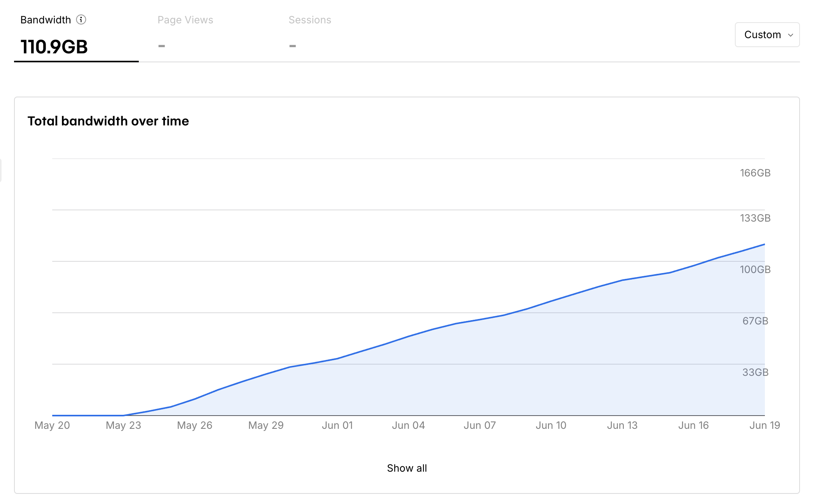The width and height of the screenshot is (814, 504).
Task: Click the May 20 x-axis label
Action: 52,425
